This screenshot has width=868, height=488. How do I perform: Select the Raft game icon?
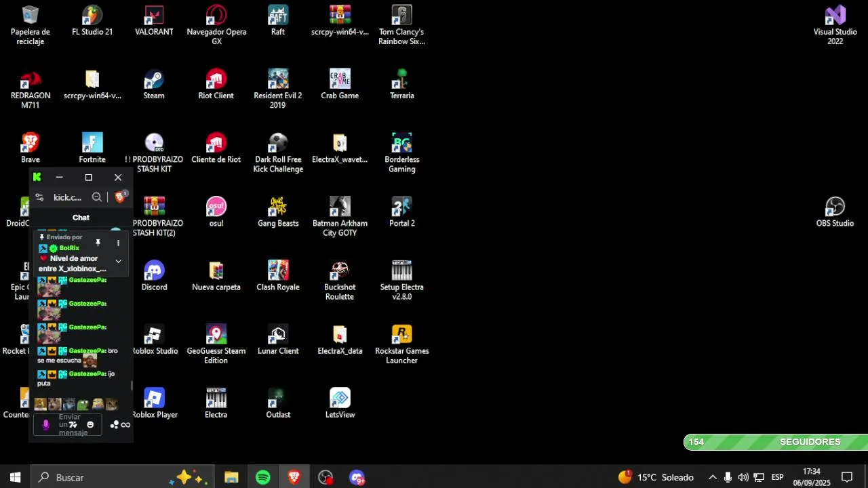278,21
